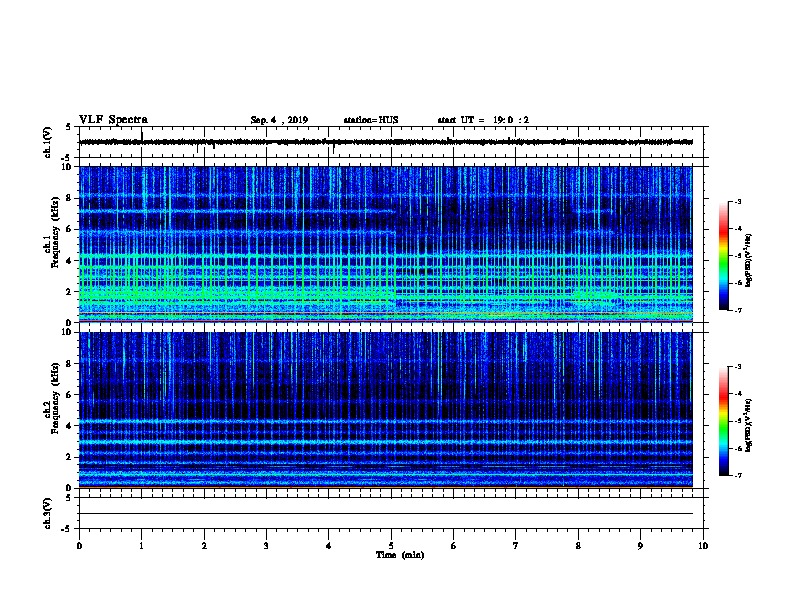This screenshot has height=612, width=792.
Task: Click time axis tick label "2"
Action: point(204,546)
